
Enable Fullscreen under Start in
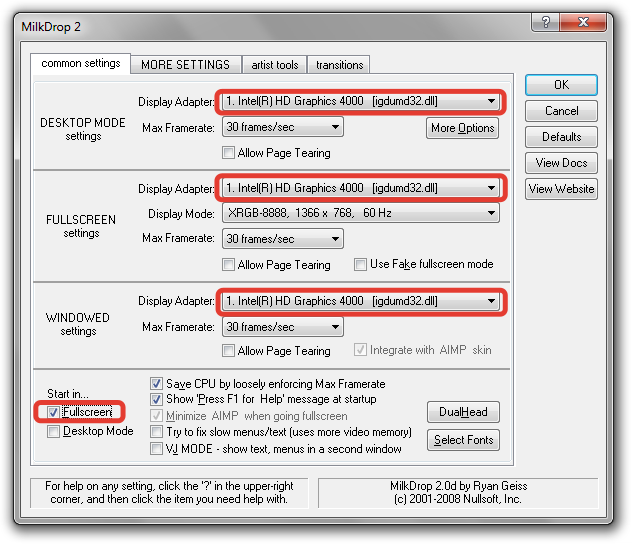pos(54,412)
